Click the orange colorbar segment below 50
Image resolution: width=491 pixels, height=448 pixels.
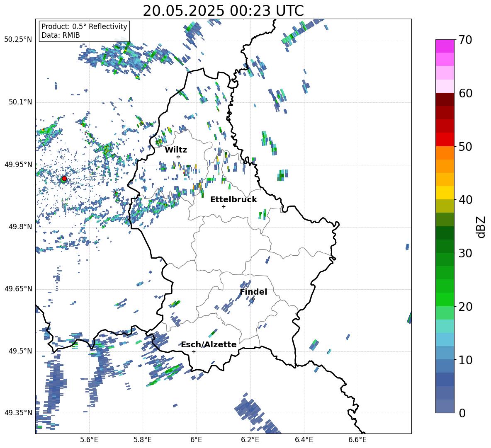pyautogui.click(x=445, y=153)
